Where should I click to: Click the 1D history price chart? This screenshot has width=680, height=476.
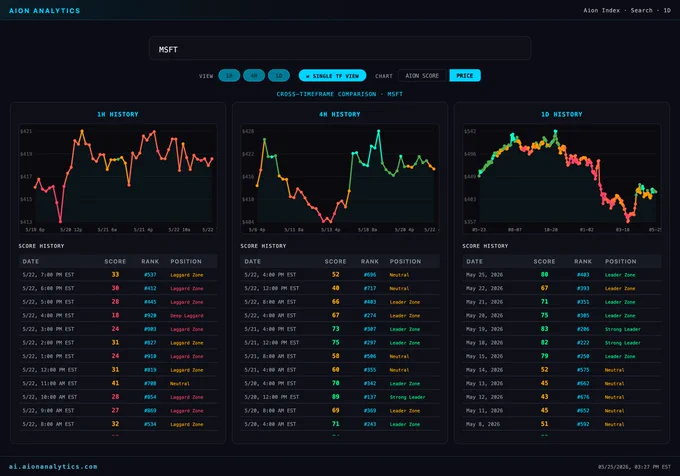pyautogui.click(x=562, y=179)
